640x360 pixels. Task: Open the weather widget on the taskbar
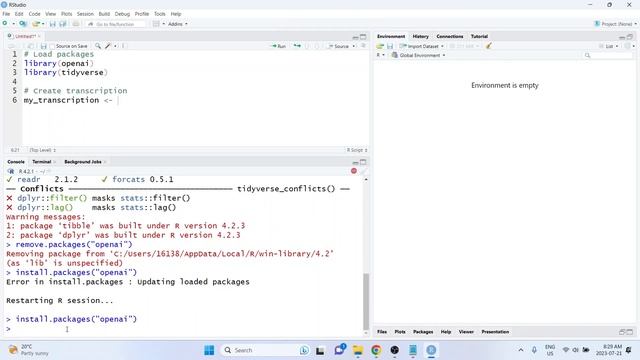[28, 350]
